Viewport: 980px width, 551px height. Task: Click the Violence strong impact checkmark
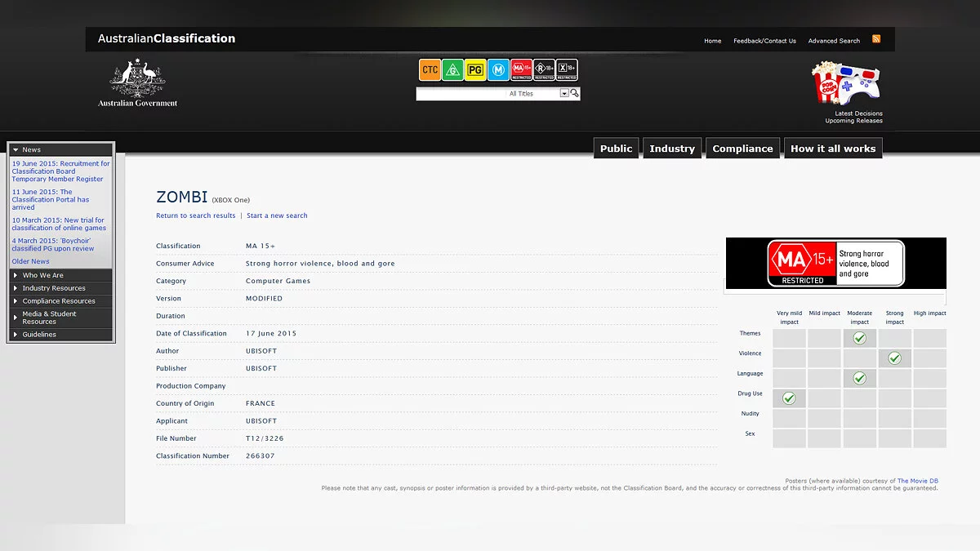(x=894, y=358)
